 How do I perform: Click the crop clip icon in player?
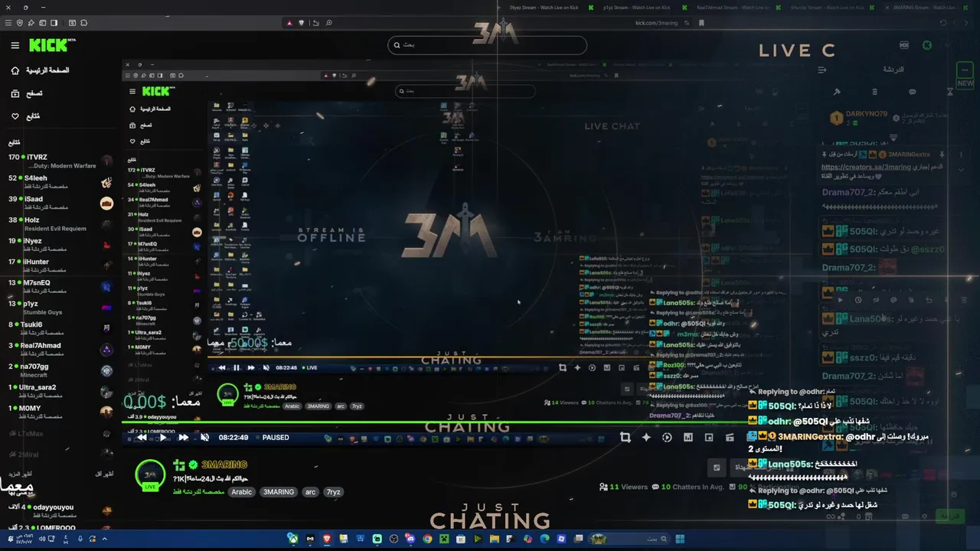coord(626,438)
